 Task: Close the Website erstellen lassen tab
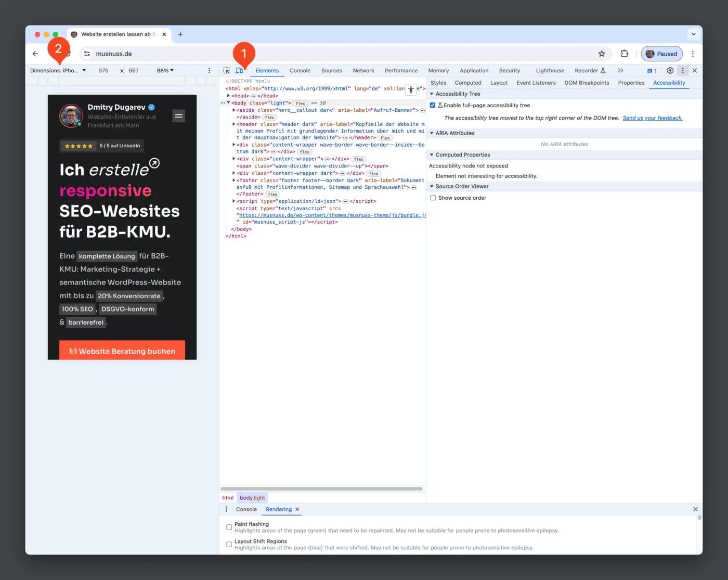164,34
